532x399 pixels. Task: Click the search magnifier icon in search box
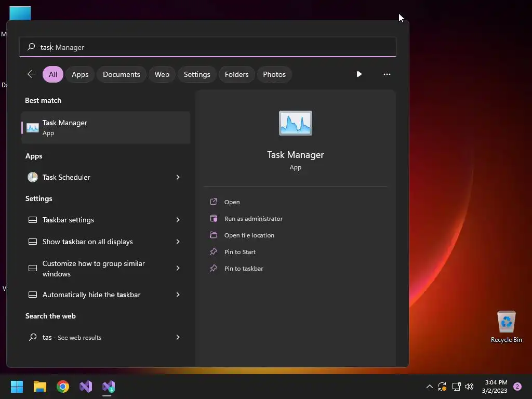31,46
